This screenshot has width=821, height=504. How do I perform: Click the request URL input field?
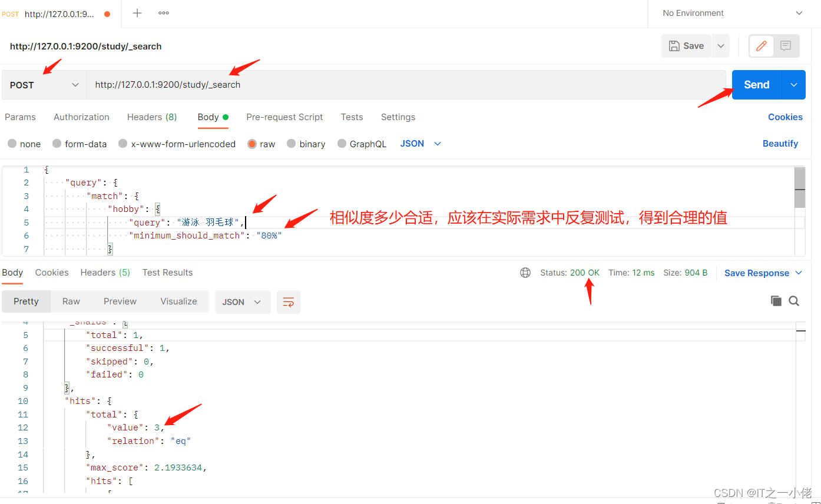[406, 85]
